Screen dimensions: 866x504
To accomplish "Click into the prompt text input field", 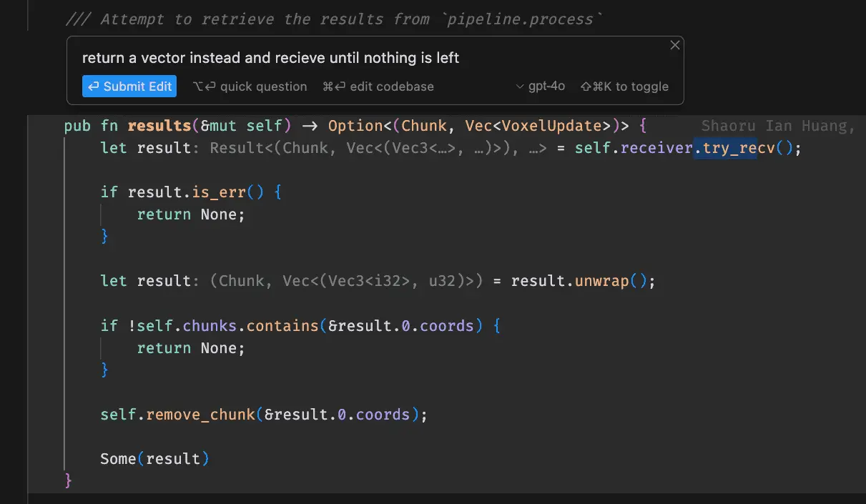I will coord(372,58).
